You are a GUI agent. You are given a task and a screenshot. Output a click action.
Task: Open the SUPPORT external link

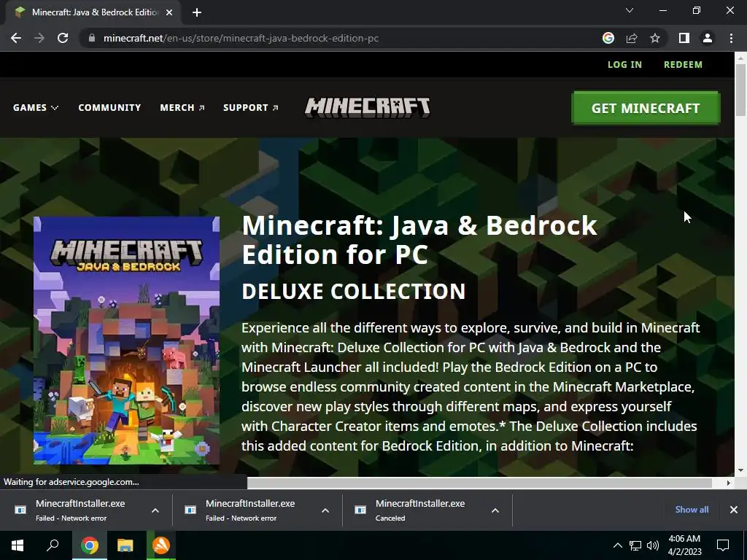tap(251, 108)
